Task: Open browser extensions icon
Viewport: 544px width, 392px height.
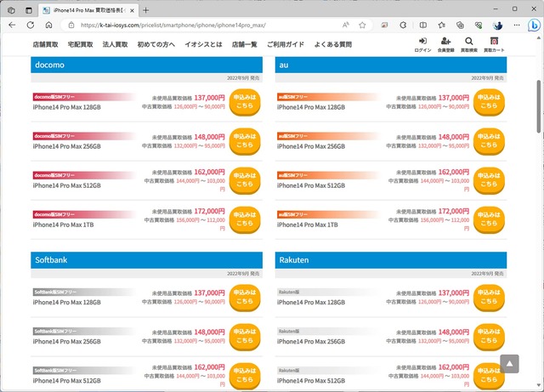Action: point(403,25)
